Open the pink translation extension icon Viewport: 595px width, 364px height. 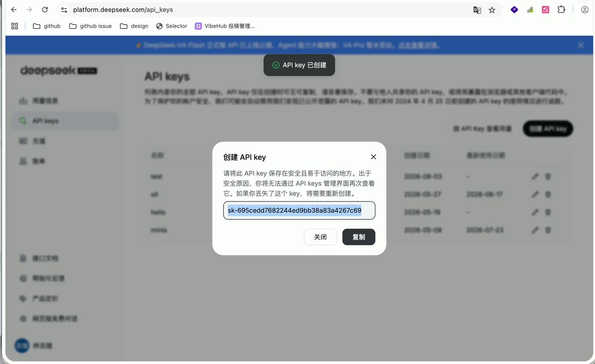(546, 10)
